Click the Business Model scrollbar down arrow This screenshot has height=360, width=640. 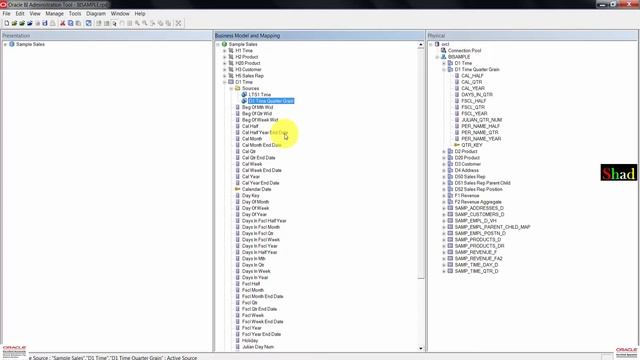[x=421, y=348]
